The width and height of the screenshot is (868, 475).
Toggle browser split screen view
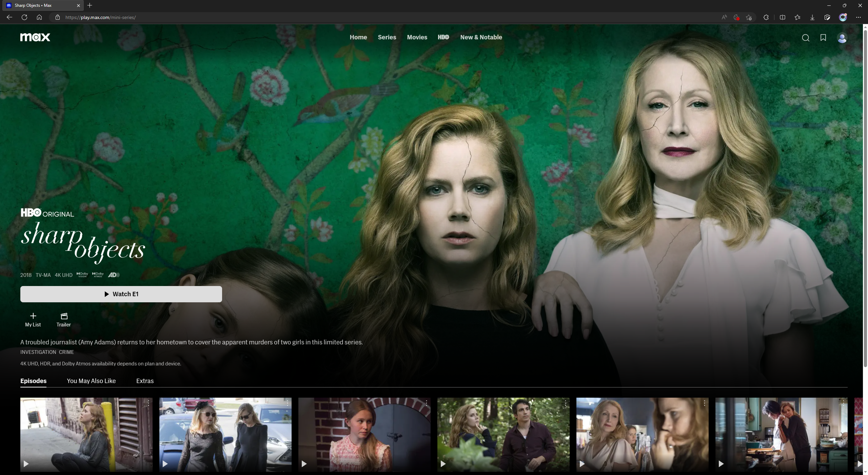click(783, 17)
